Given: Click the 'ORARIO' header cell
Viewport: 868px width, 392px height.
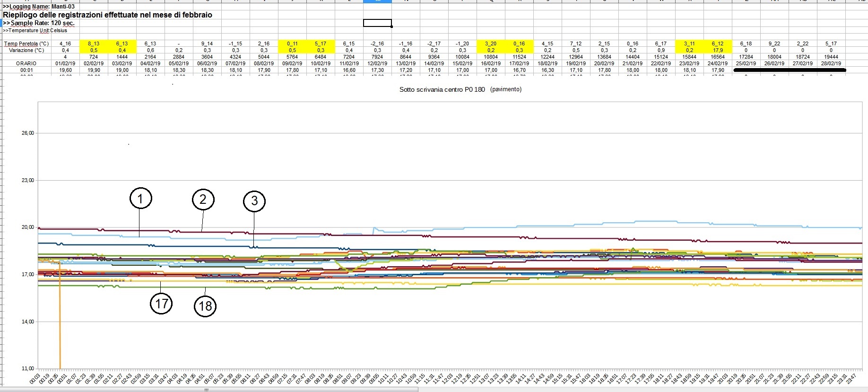Looking at the screenshot, I should pyautogui.click(x=26, y=63).
